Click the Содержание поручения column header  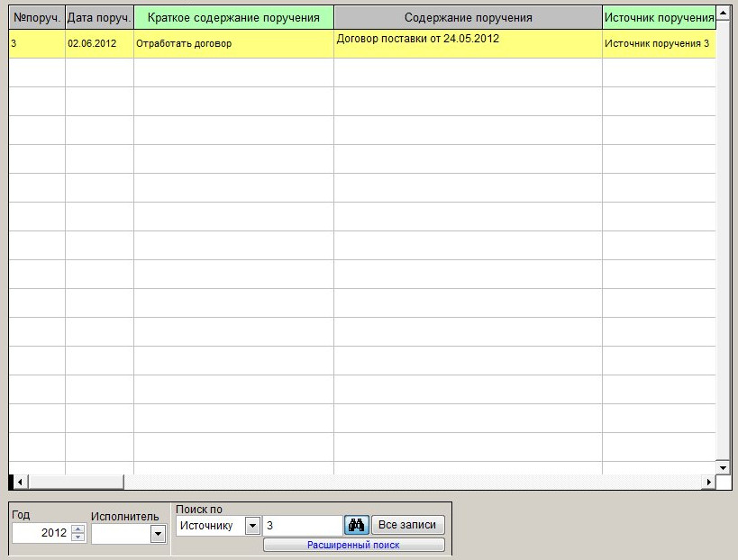tap(469, 18)
